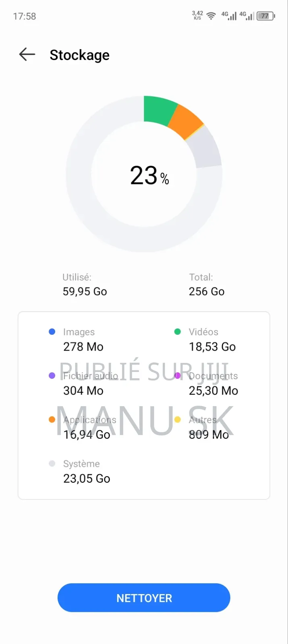288x644 pixels.
Task: Tap the NETTOYER button
Action: [144, 598]
